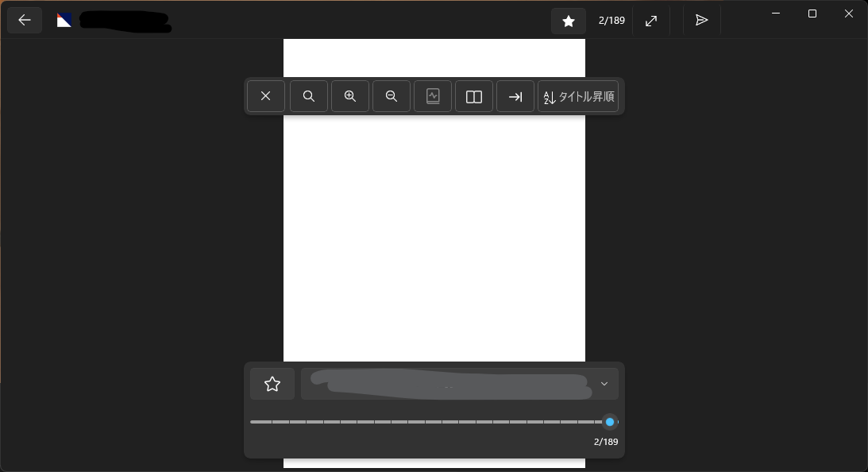
Task: Share using the paper plane icon
Action: point(701,21)
